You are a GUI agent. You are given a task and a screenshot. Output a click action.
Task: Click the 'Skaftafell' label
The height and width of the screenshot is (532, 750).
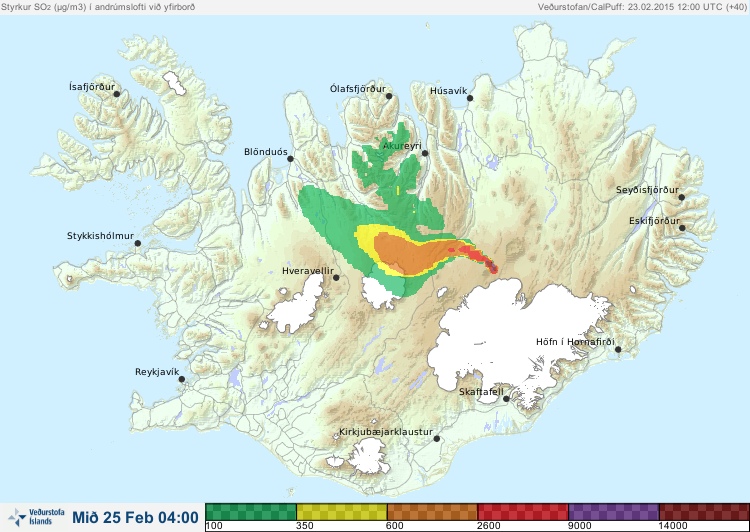[x=481, y=392]
